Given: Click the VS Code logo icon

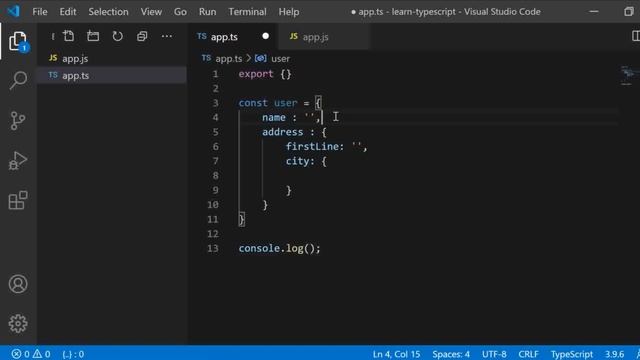Looking at the screenshot, I should point(13,11).
